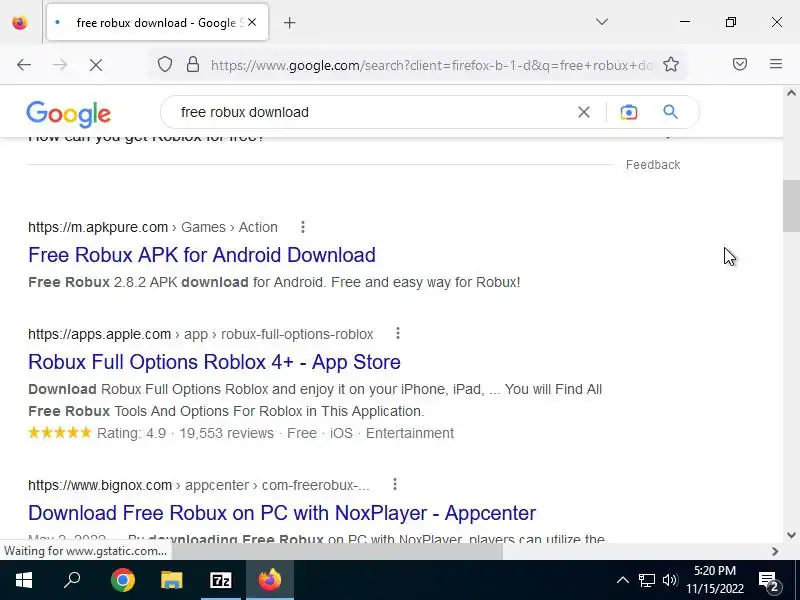Open volume control speaker icon

(670, 580)
